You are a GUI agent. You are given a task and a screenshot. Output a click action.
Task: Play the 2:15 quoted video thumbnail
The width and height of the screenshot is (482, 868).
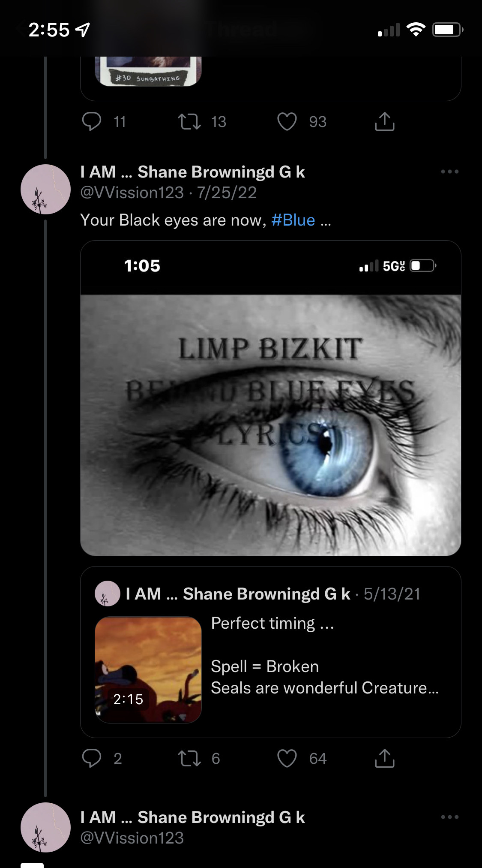[x=148, y=670]
